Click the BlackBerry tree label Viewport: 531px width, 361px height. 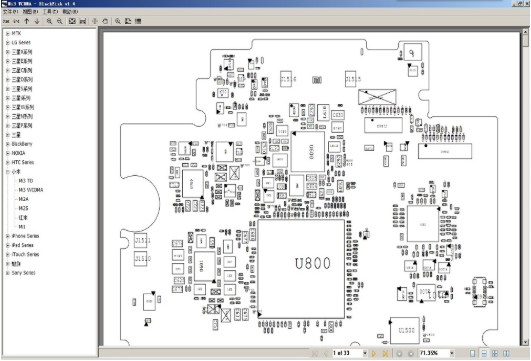[22, 144]
